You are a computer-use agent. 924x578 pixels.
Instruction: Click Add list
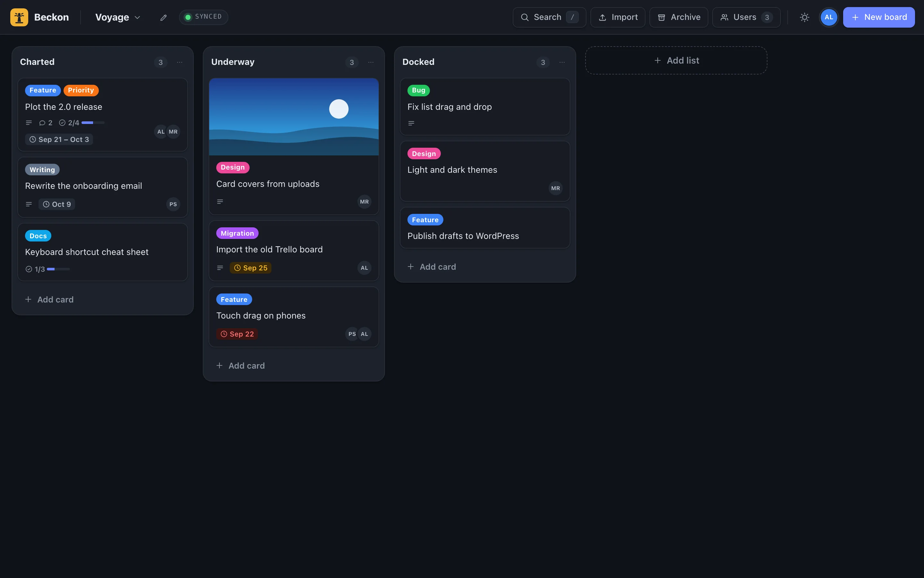(x=676, y=60)
